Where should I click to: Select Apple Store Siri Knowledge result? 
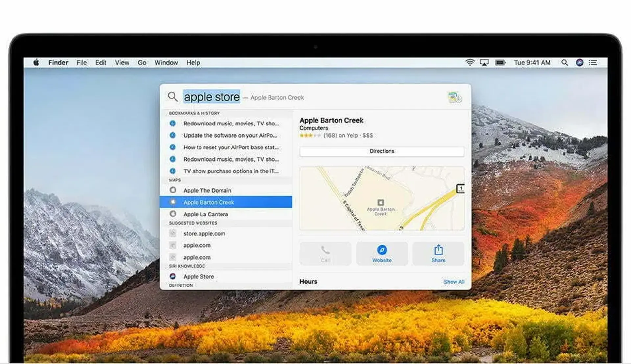click(x=226, y=276)
